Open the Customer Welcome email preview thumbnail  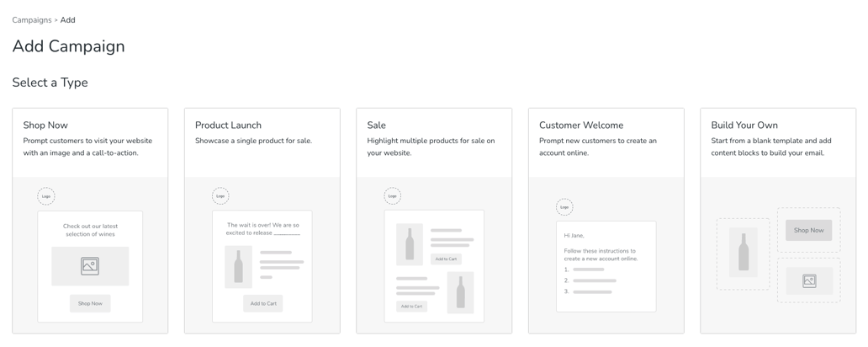pos(606,266)
